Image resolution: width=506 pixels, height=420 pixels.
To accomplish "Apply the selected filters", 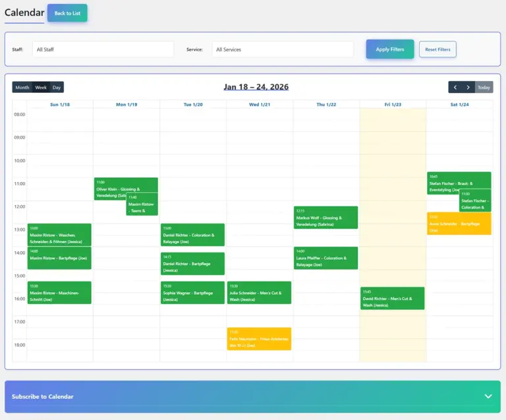I will pos(390,49).
